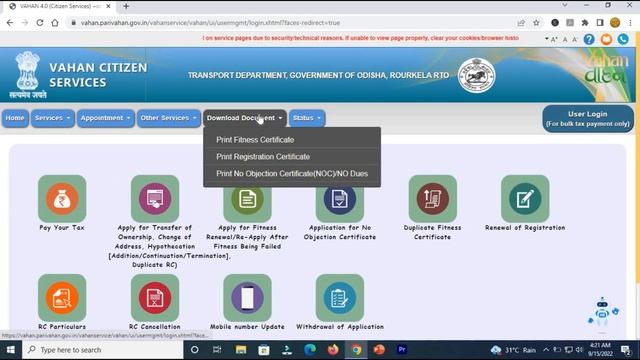Click the orange chat icon in header
Image resolution: width=640 pixels, height=360 pixels.
606,39
